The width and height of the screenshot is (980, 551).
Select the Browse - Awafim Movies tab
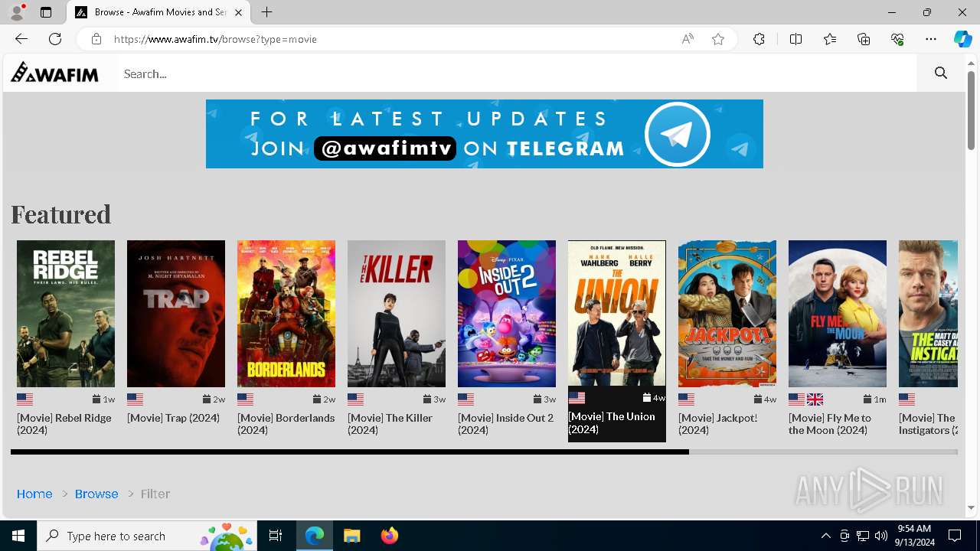tap(158, 12)
